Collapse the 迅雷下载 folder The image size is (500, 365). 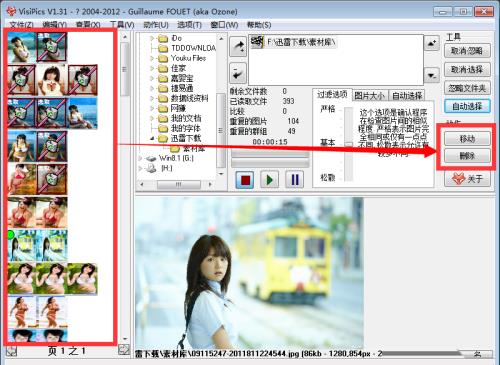152,138
